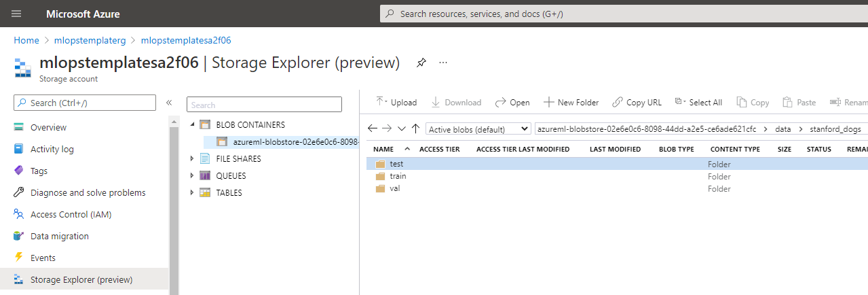Select the train folder row

pos(616,176)
